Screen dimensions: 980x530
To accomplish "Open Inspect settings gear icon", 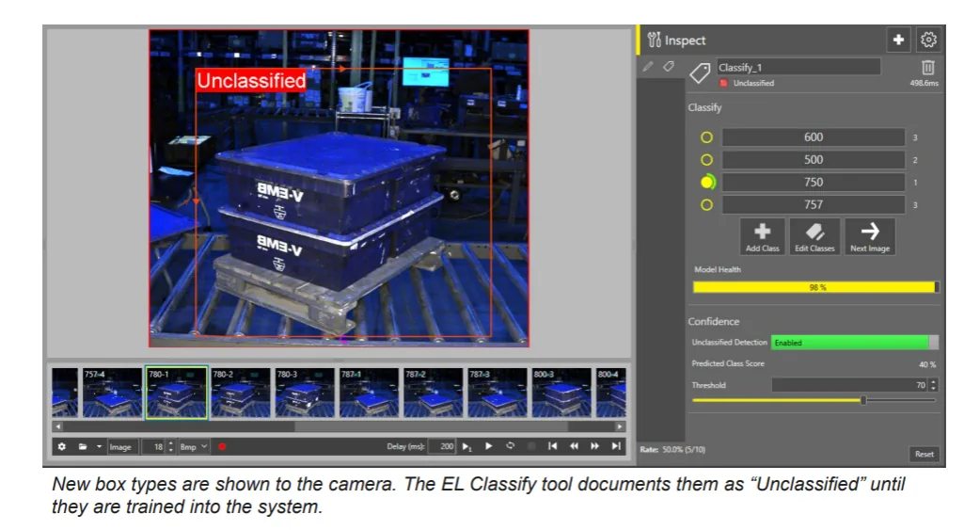I will point(929,40).
